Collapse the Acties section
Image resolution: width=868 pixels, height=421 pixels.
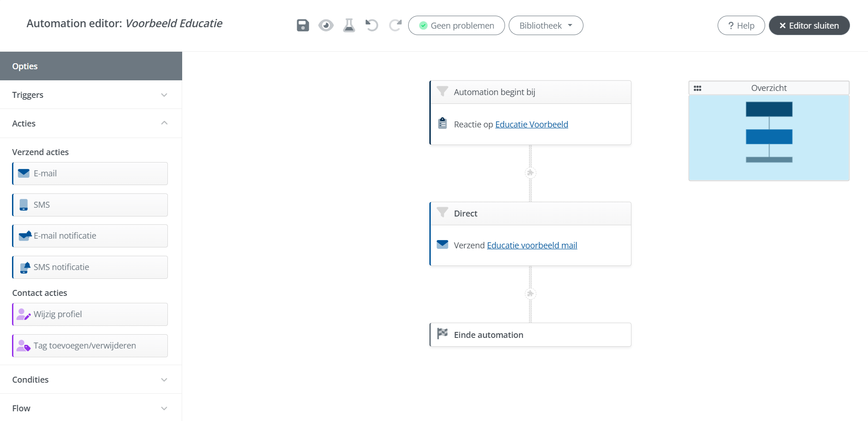coord(91,123)
